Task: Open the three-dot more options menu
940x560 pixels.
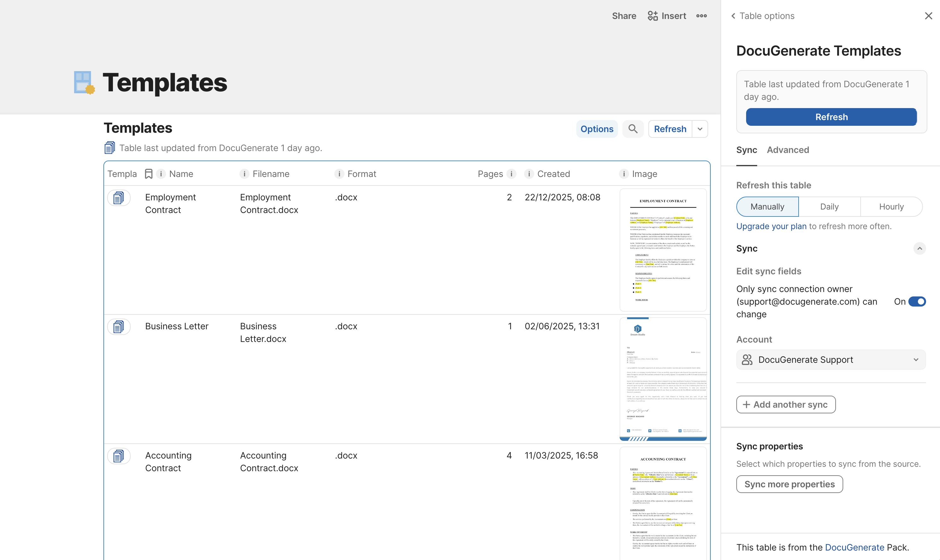Action: pos(701,16)
